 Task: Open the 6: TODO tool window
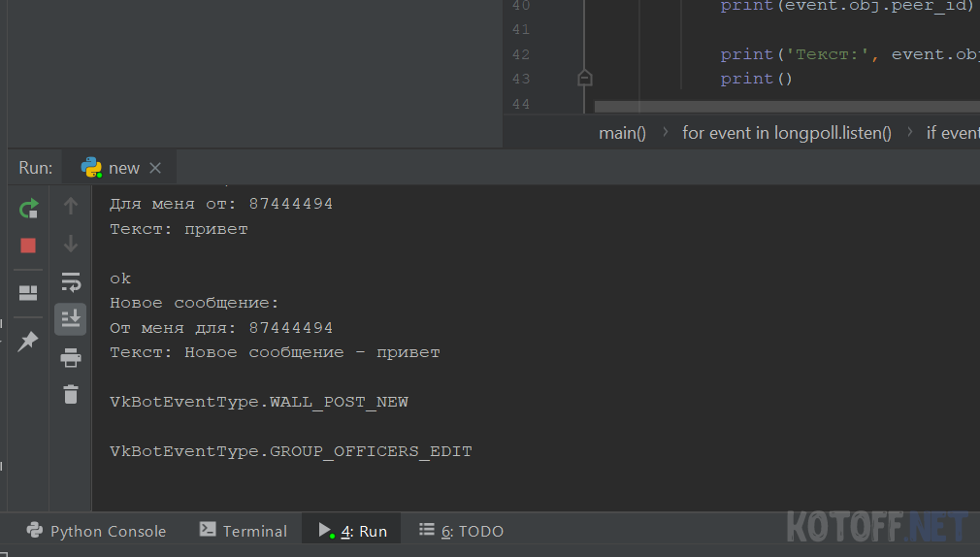[x=461, y=531]
